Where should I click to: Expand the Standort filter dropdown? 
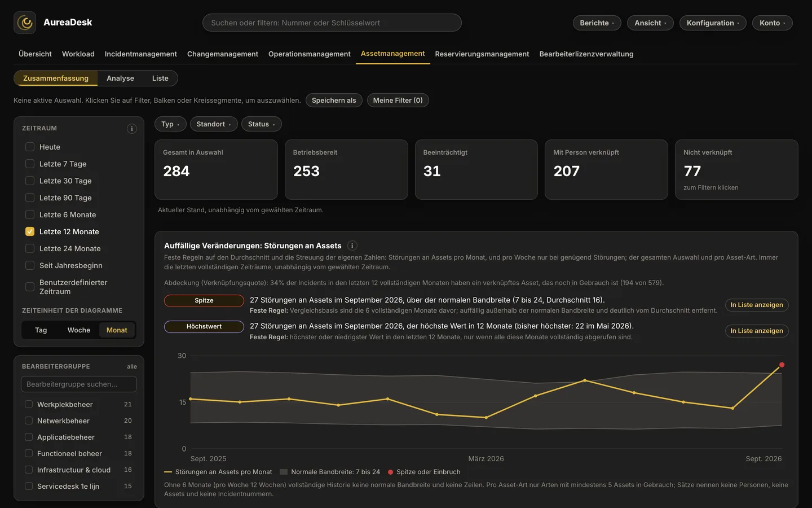pyautogui.click(x=214, y=124)
